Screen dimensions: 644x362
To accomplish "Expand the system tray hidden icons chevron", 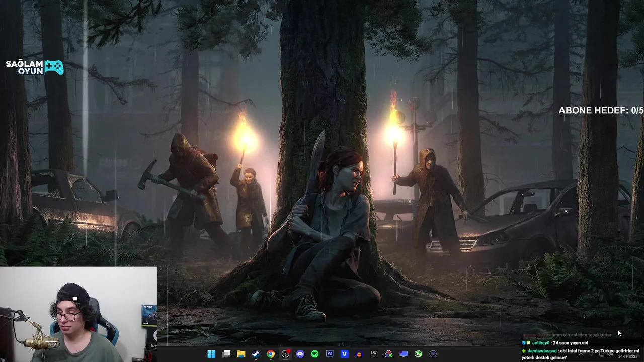I will coord(581,354).
